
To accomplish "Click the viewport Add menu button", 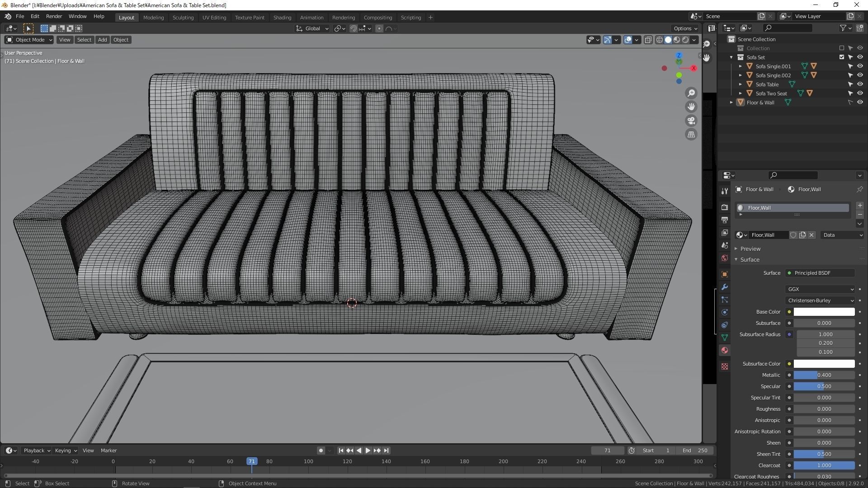I will [102, 40].
